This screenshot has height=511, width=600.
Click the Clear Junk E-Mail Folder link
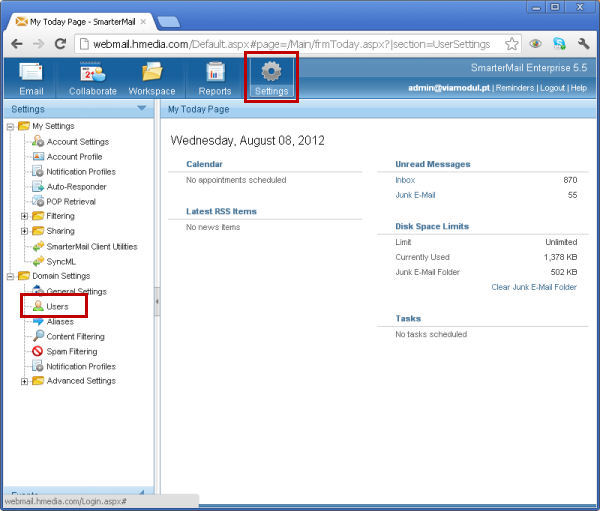[533, 287]
